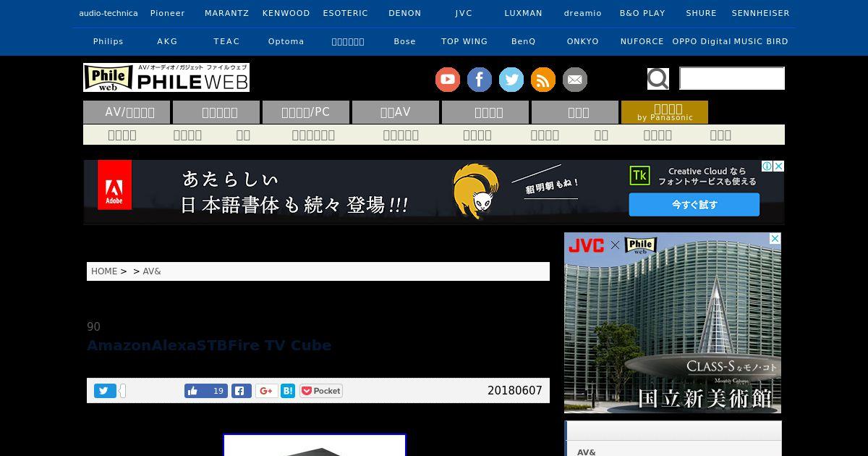Click the AV& breadcrumb link
The image size is (868, 456).
click(152, 271)
